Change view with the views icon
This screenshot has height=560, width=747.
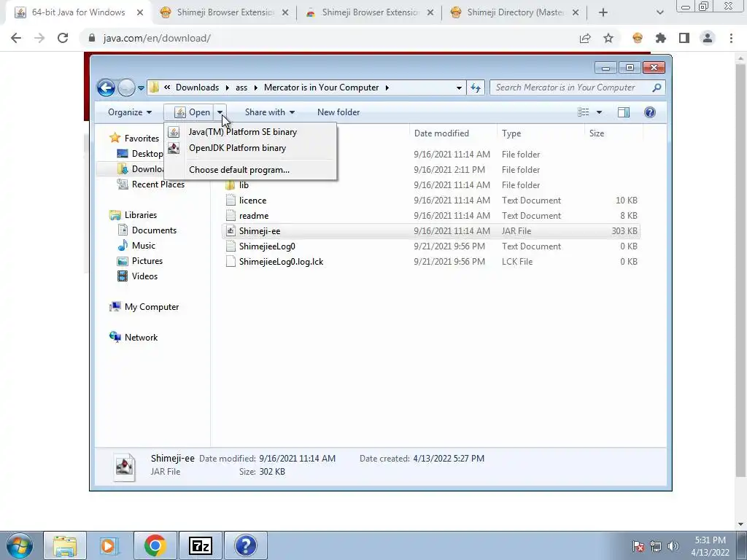tap(583, 112)
